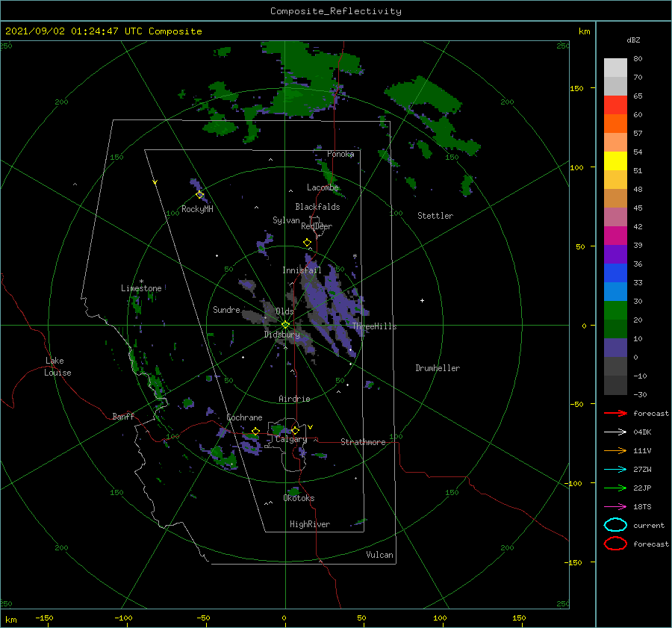Click the yellow diamond marker below RedDeer
Screen dimensions: 672x628
click(x=308, y=243)
